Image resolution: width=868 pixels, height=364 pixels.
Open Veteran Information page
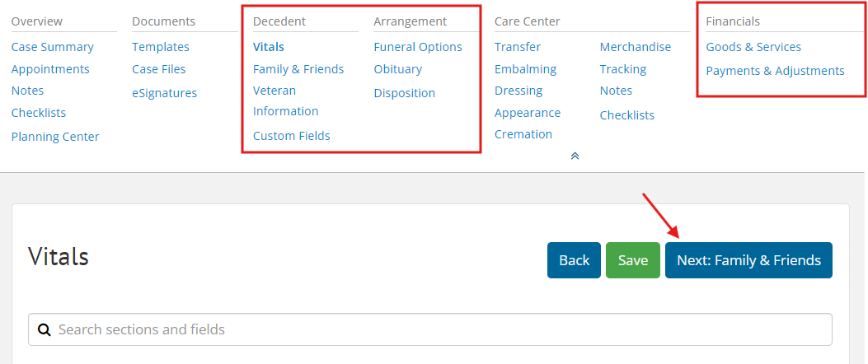click(x=286, y=100)
